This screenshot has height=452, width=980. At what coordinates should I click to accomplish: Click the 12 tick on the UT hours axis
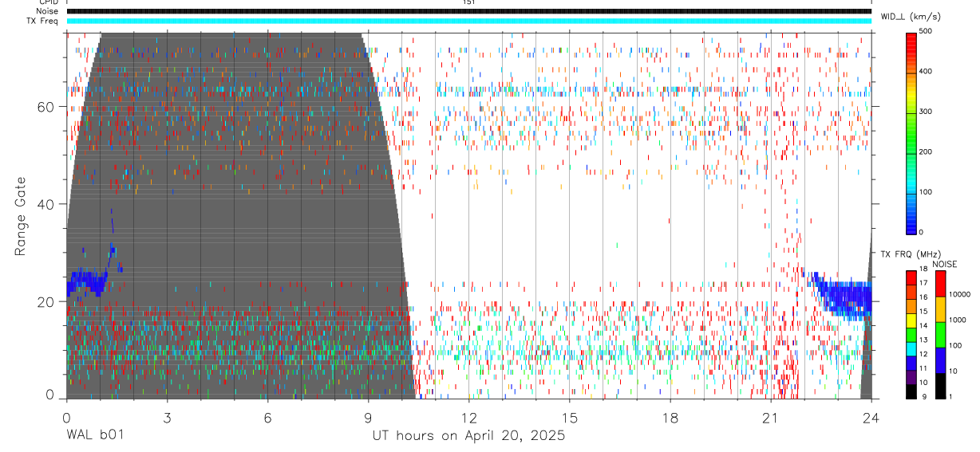(468, 417)
